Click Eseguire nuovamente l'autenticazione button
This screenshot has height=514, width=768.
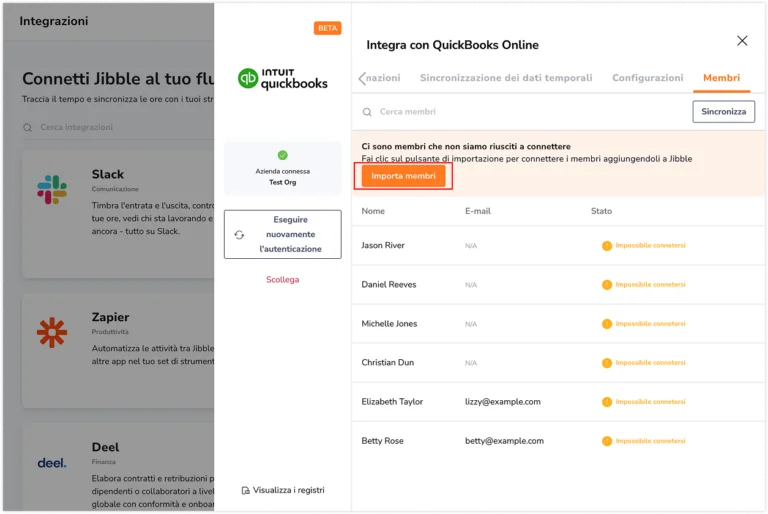pos(283,234)
